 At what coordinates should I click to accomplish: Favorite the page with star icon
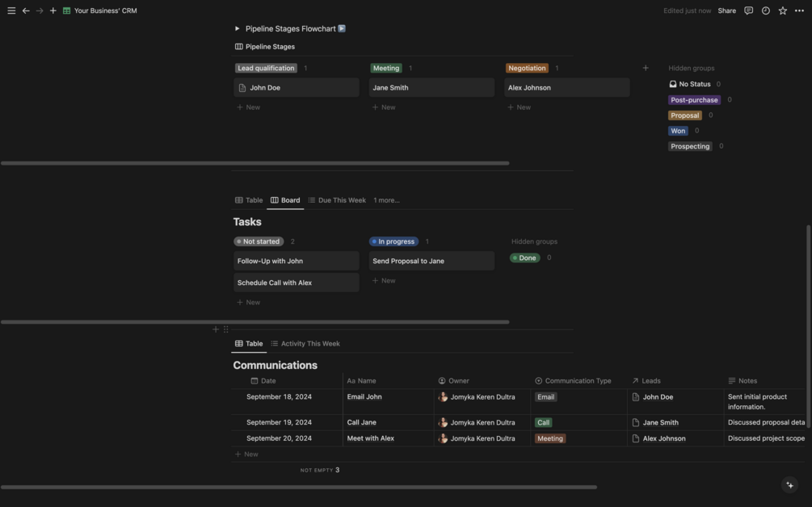(782, 10)
